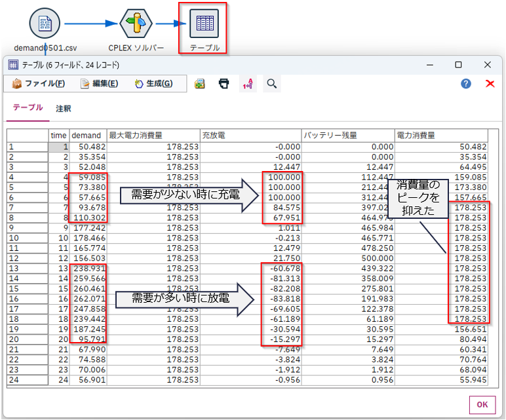Click the time column header

[59, 136]
